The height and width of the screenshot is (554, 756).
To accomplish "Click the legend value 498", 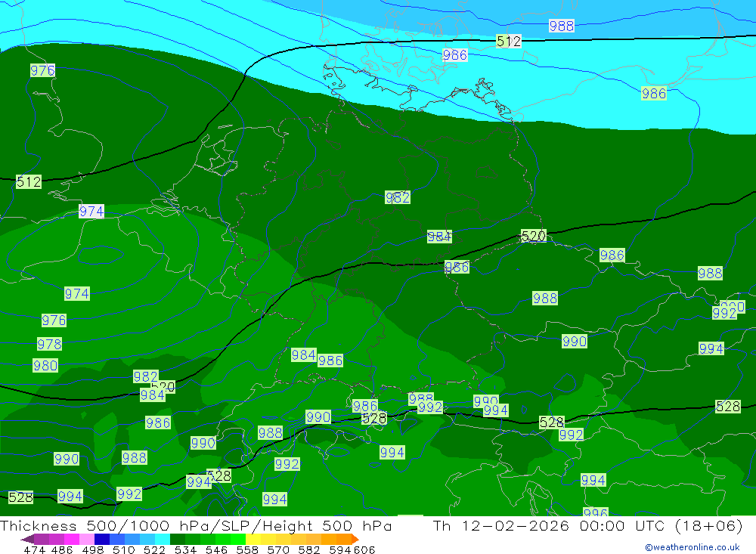I will click(93, 550).
